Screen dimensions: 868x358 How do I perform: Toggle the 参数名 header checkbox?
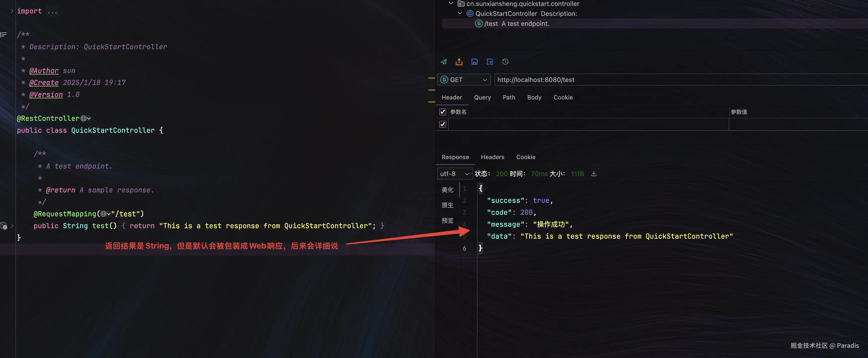coord(443,112)
